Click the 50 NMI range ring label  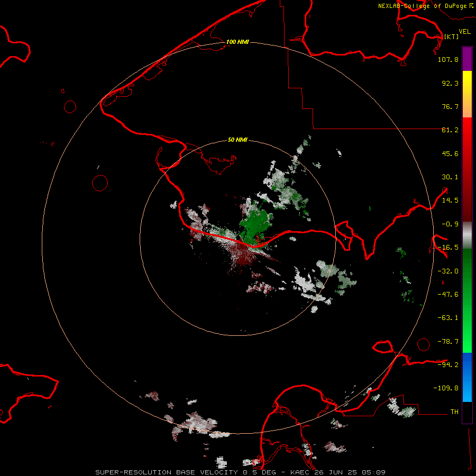tap(237, 140)
